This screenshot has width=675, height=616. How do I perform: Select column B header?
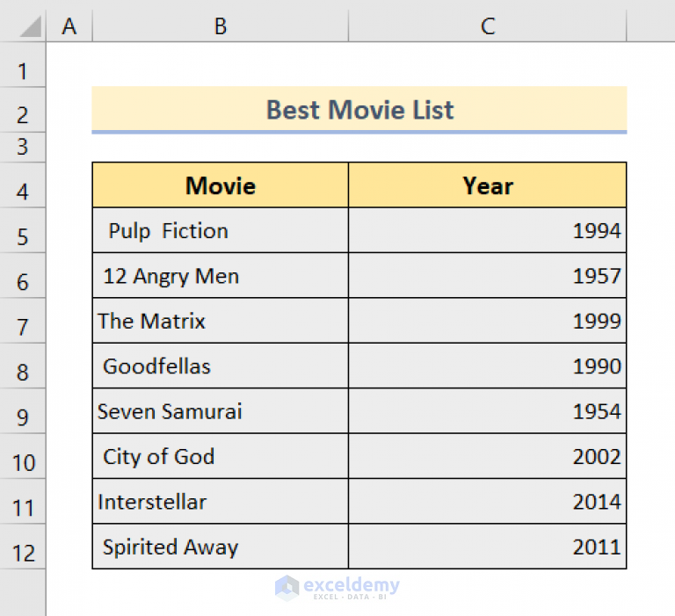[221, 25]
